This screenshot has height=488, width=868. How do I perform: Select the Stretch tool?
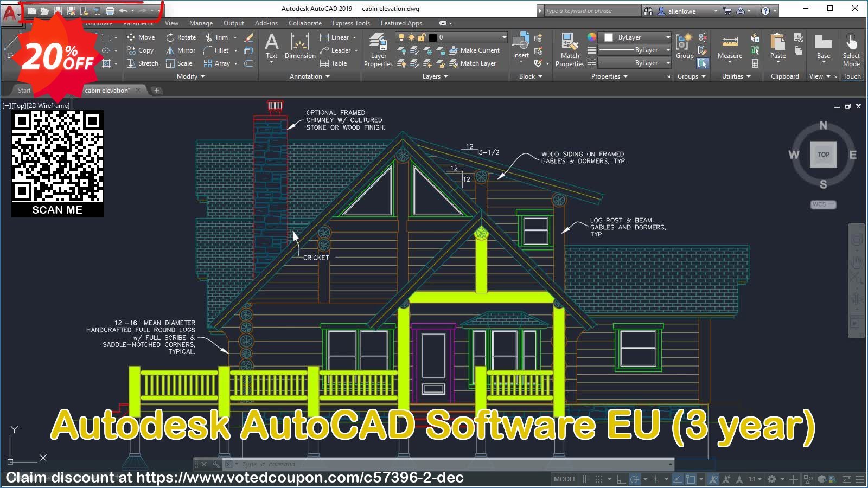pyautogui.click(x=143, y=63)
